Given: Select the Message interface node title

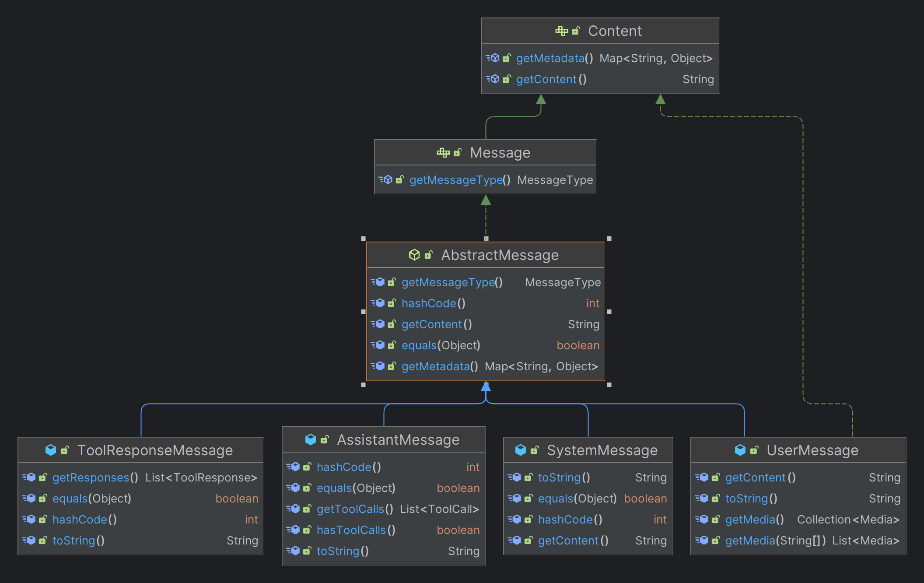Looking at the screenshot, I should tap(500, 153).
